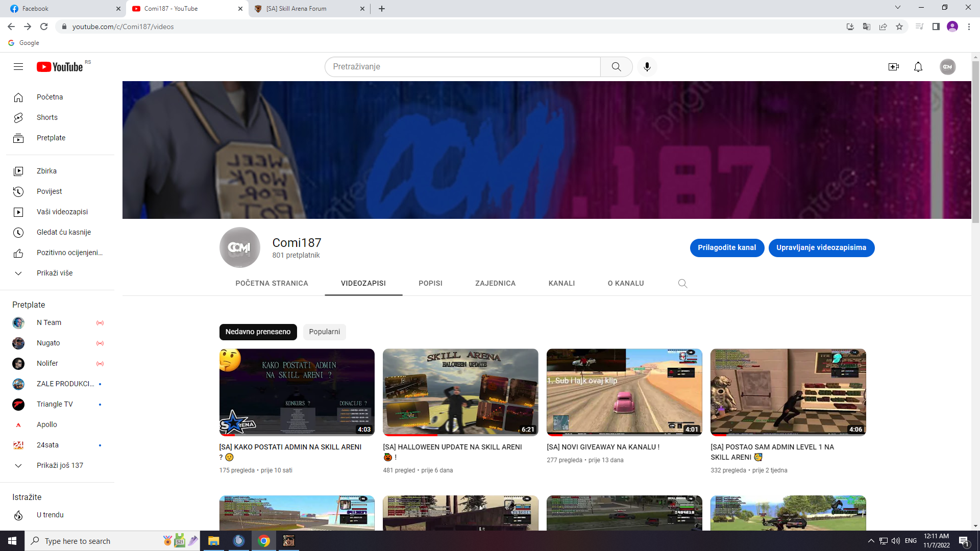Click the voice search microphone icon
Viewport: 980px width, 551px height.
click(x=647, y=67)
